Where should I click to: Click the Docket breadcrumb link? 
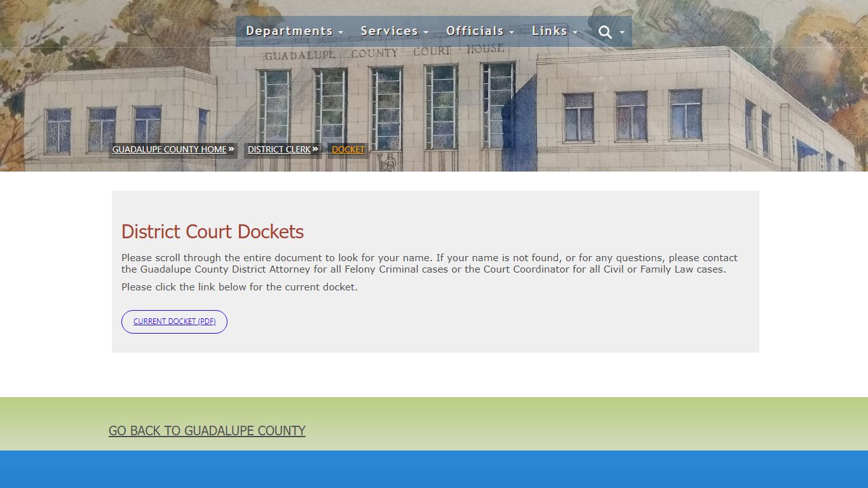click(348, 149)
